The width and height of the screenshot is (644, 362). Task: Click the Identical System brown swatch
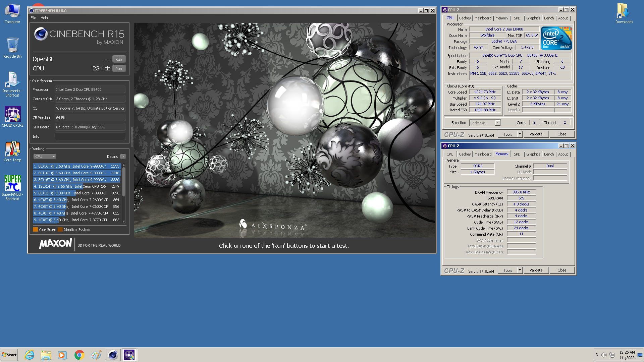point(60,230)
